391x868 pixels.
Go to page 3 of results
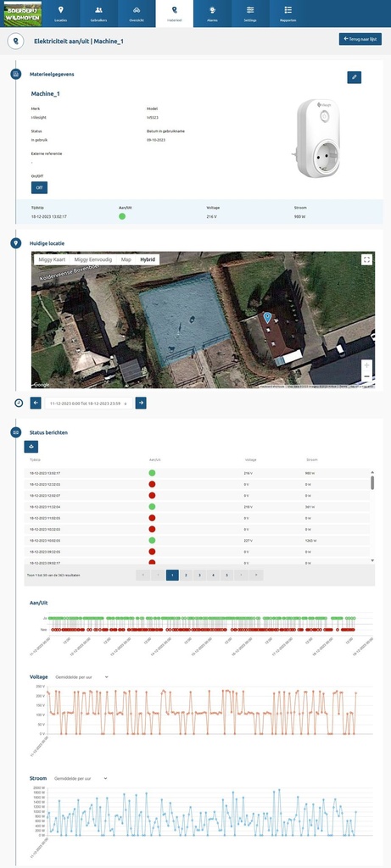click(x=199, y=576)
